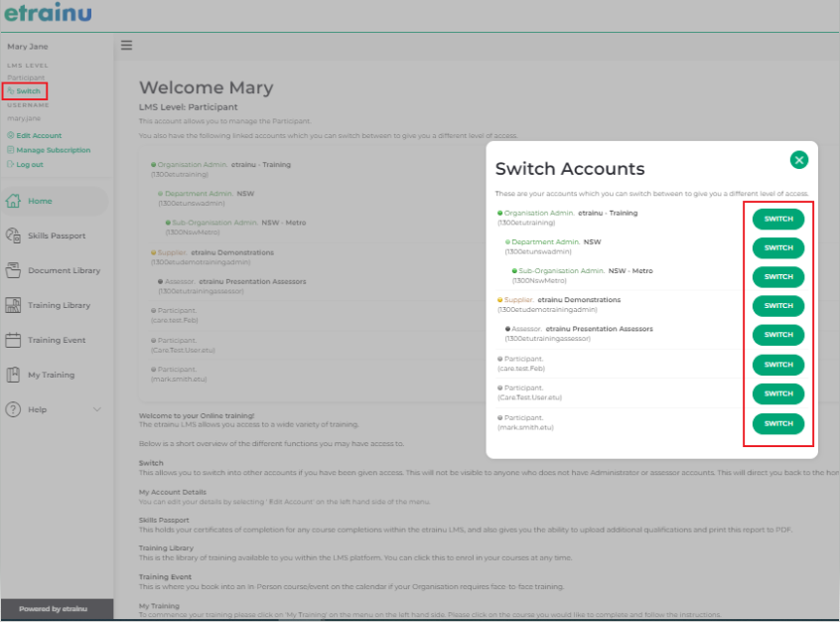Click Mary Jane user name in sidebar
The height and width of the screenshot is (622, 840).
(28, 47)
